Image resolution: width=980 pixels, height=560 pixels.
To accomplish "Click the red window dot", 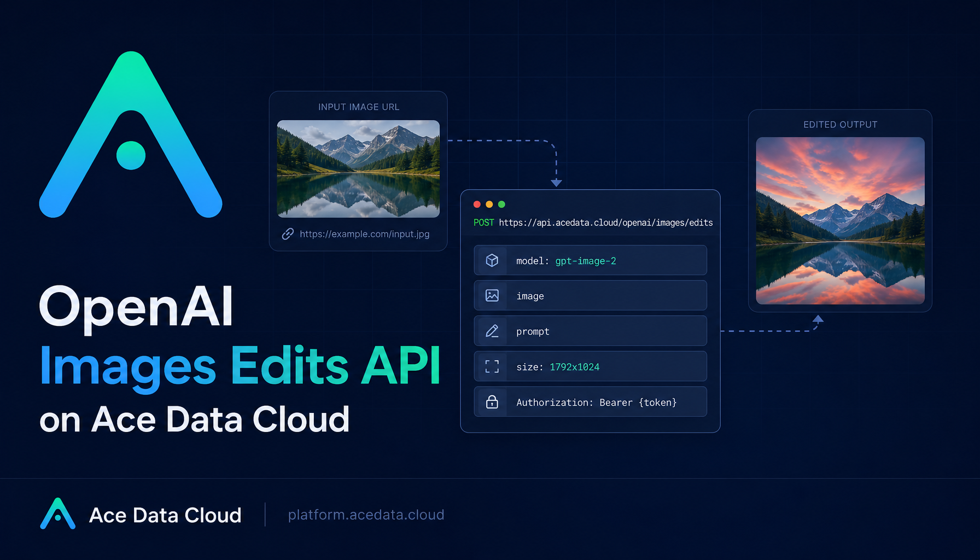I will pos(477,205).
